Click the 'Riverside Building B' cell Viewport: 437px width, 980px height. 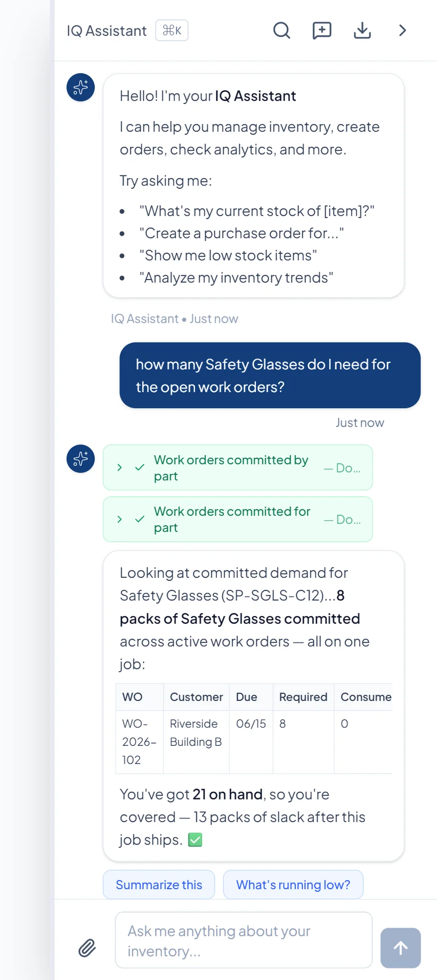(x=196, y=742)
